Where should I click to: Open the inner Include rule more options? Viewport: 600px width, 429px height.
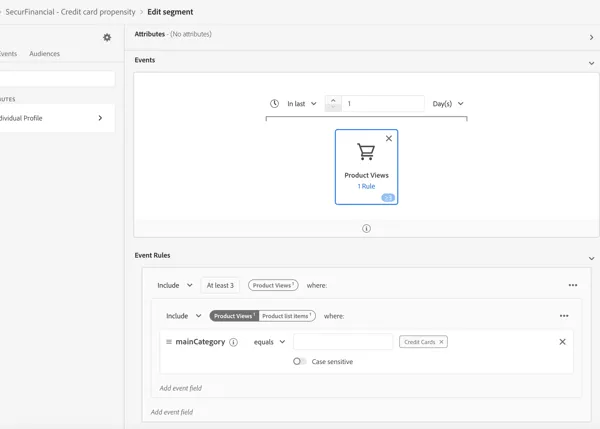[564, 316]
